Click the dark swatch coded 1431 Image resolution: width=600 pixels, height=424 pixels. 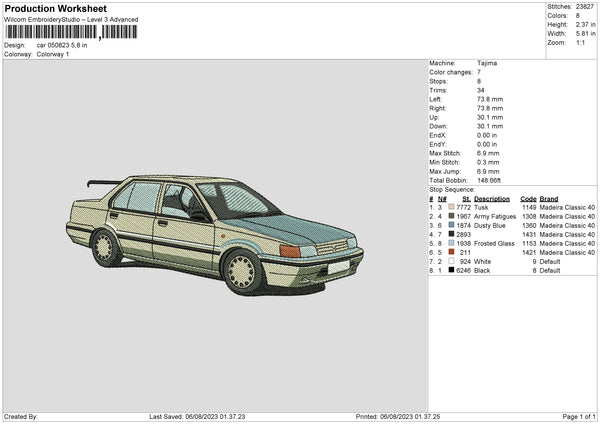click(x=452, y=234)
